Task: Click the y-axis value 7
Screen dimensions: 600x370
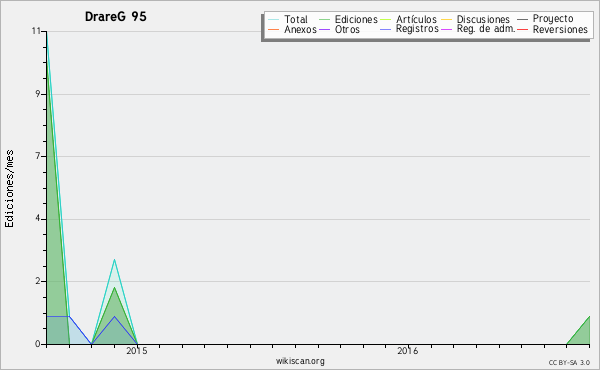Action: [x=38, y=156]
